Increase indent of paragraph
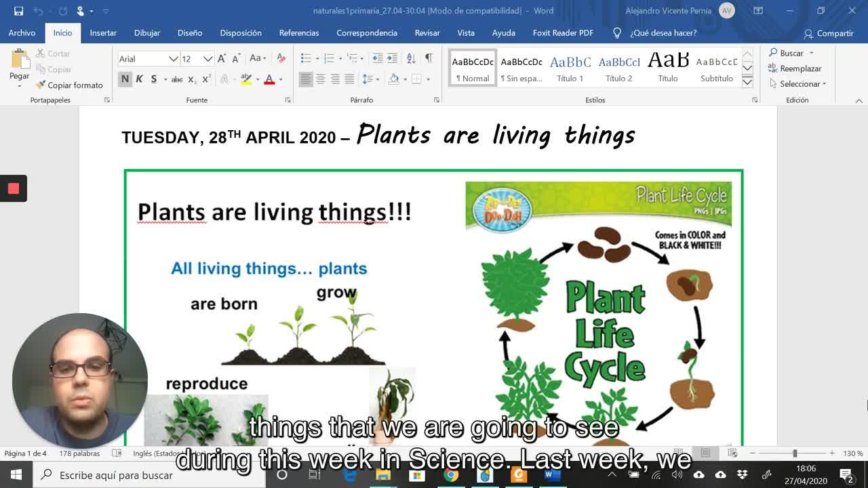The image size is (868, 488). (x=392, y=59)
